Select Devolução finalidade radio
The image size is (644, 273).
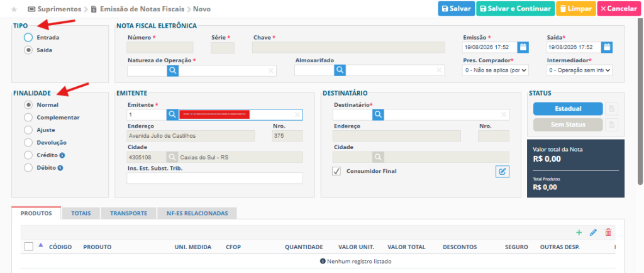coord(28,142)
